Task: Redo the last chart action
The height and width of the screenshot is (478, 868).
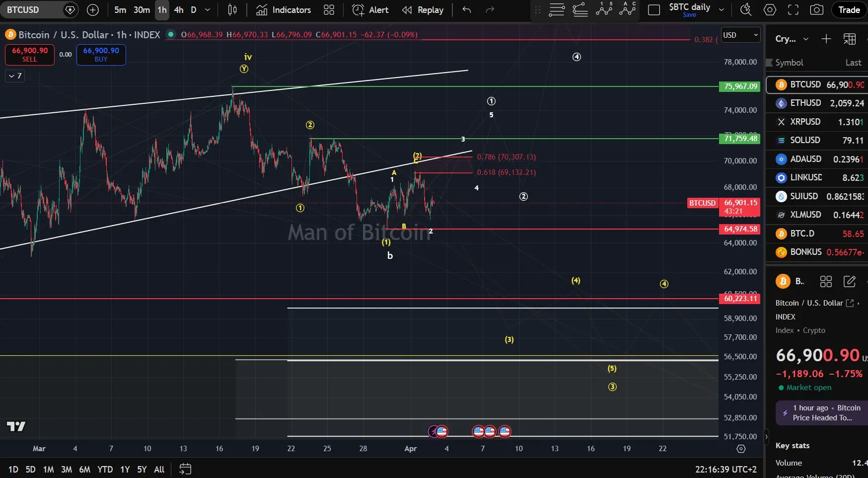Action: click(490, 10)
